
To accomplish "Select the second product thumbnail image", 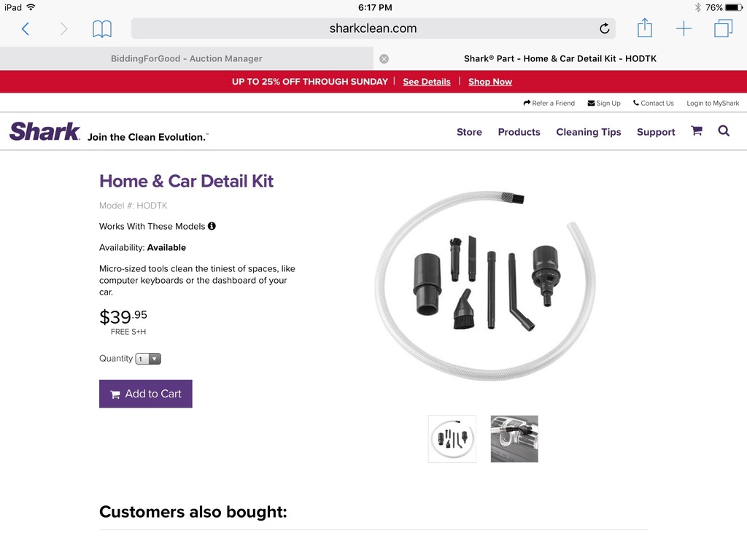I will pyautogui.click(x=514, y=439).
